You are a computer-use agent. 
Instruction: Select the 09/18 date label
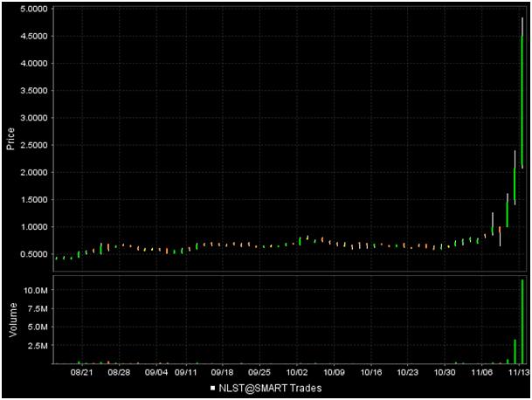[222, 373]
